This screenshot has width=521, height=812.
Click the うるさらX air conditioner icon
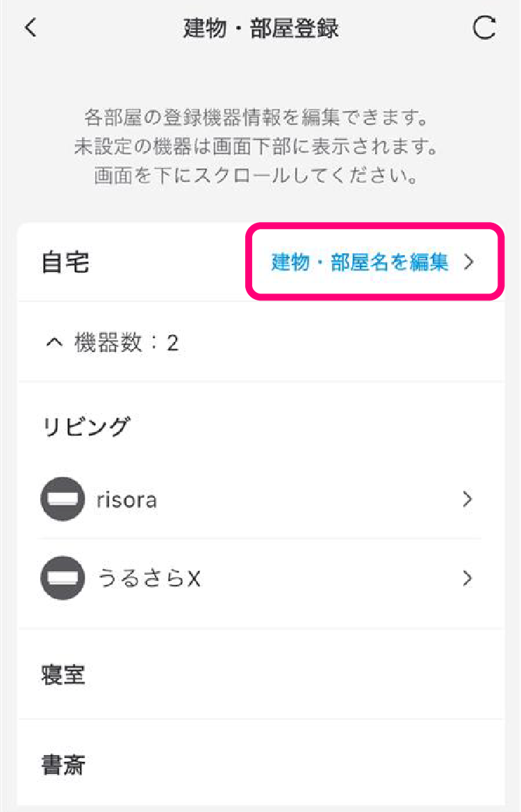pyautogui.click(x=63, y=578)
